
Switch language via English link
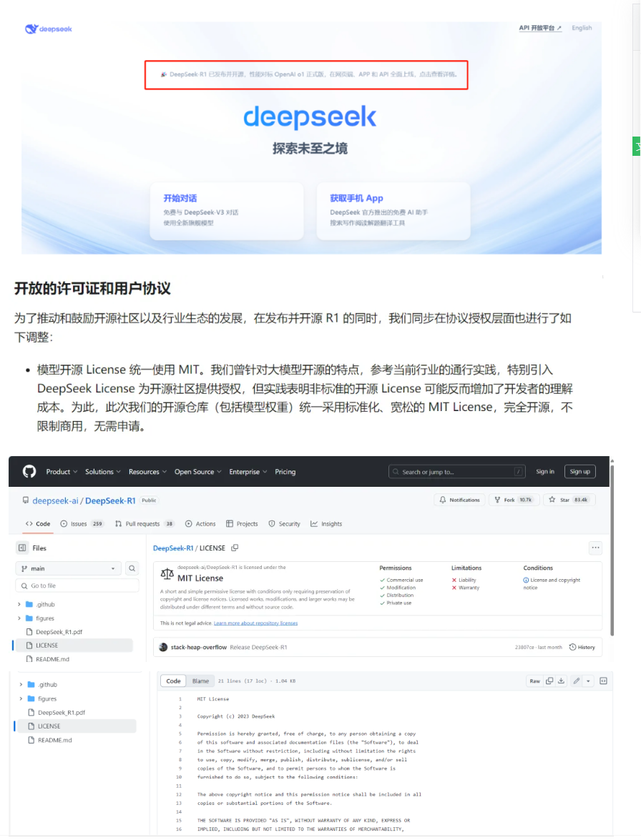coord(582,28)
